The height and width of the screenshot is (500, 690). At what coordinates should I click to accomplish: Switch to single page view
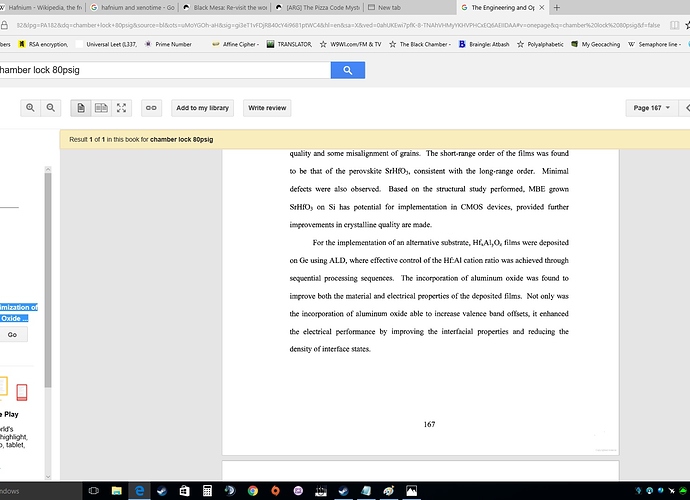click(x=80, y=107)
